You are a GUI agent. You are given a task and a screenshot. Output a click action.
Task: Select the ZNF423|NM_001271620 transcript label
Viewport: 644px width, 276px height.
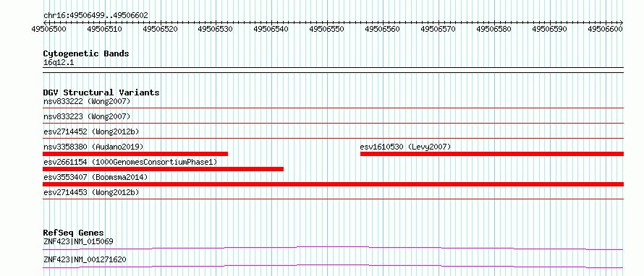click(85, 259)
